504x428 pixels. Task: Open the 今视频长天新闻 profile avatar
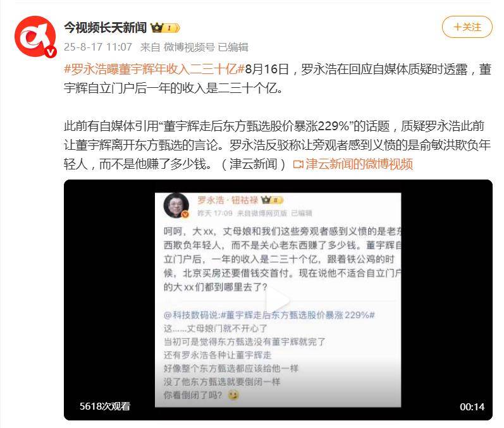(x=35, y=37)
